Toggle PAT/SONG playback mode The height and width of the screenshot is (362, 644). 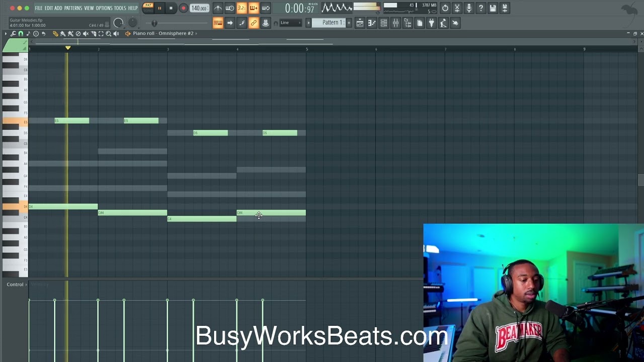[148, 8]
